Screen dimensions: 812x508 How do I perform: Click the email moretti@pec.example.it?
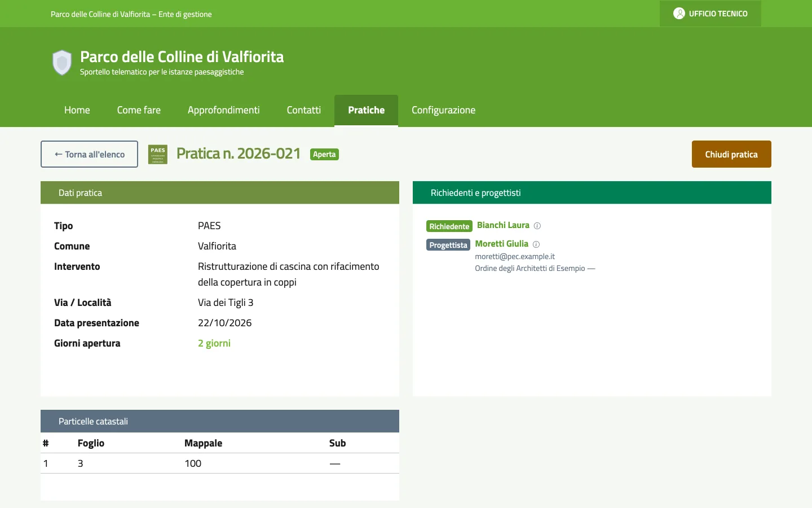tap(515, 256)
